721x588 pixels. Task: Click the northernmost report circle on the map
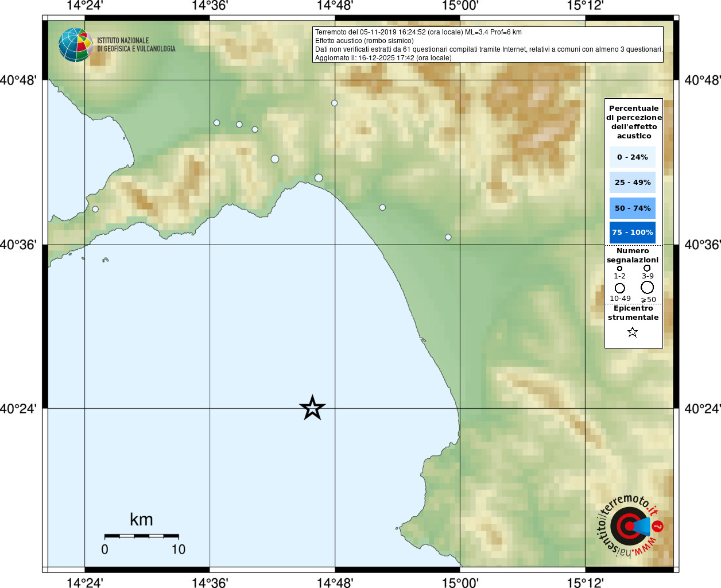pos(334,103)
